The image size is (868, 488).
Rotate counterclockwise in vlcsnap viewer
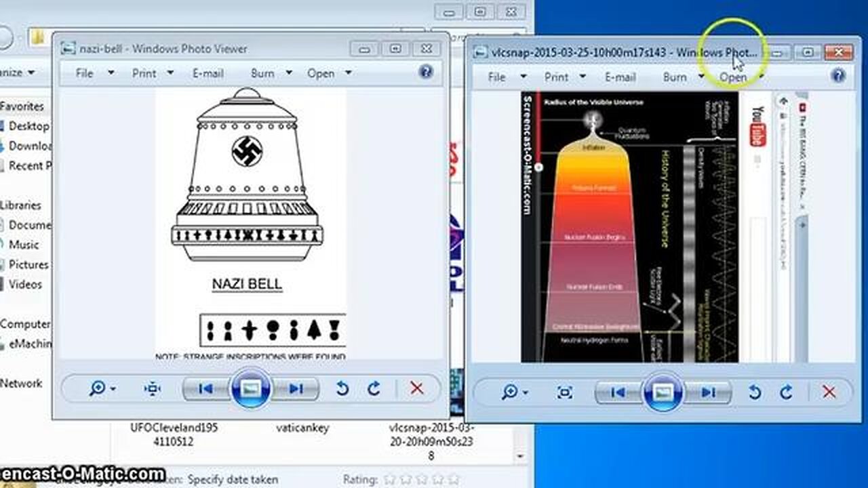pyautogui.click(x=755, y=392)
